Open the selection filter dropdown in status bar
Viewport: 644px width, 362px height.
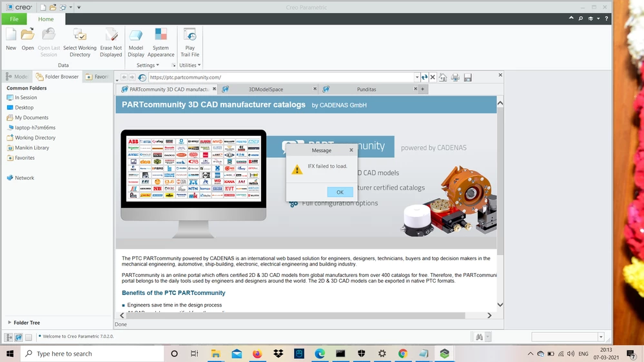601,337
